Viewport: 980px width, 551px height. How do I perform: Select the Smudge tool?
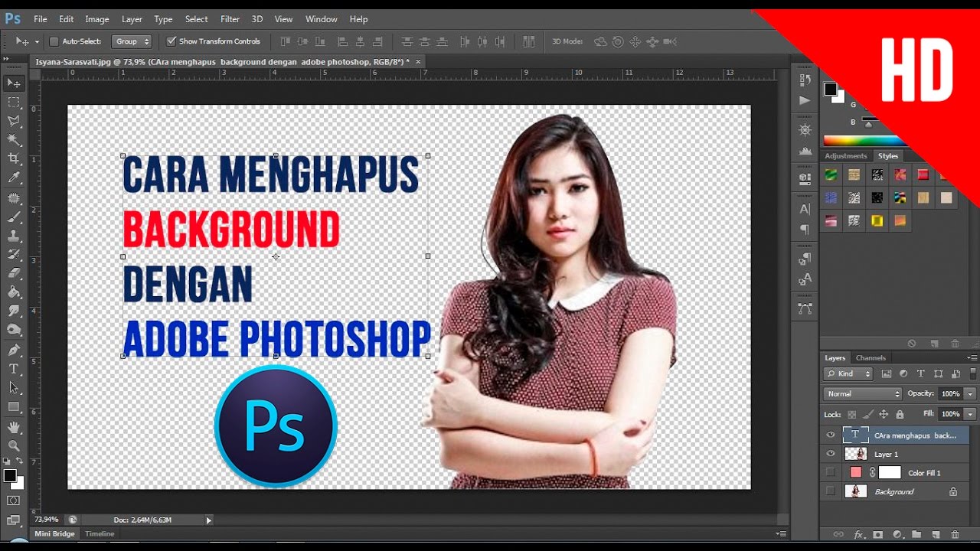14,311
